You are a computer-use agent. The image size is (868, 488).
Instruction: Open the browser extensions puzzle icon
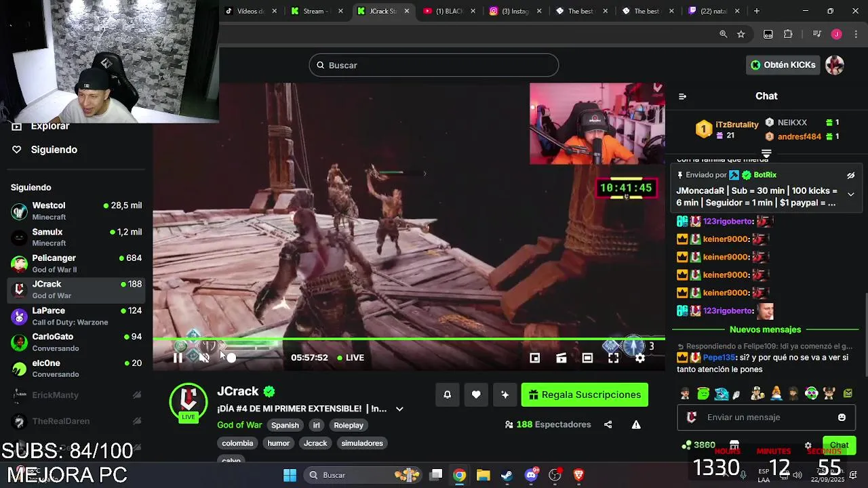pyautogui.click(x=788, y=34)
